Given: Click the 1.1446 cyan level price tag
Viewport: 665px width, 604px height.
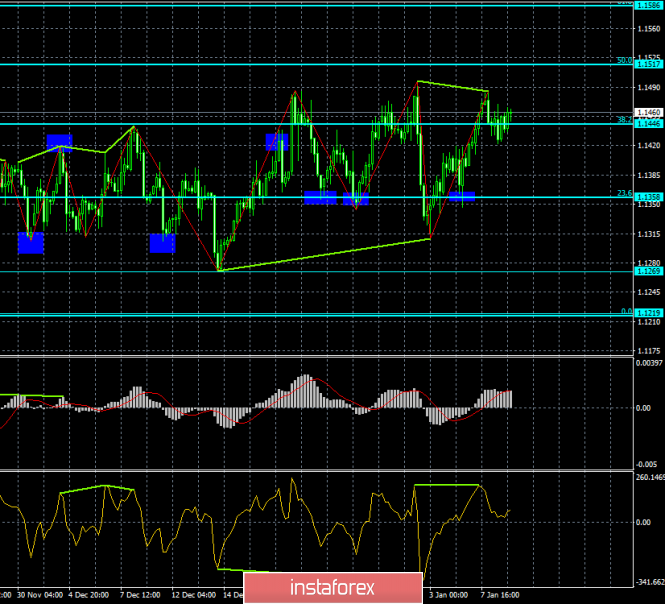Looking at the screenshot, I should pos(649,123).
